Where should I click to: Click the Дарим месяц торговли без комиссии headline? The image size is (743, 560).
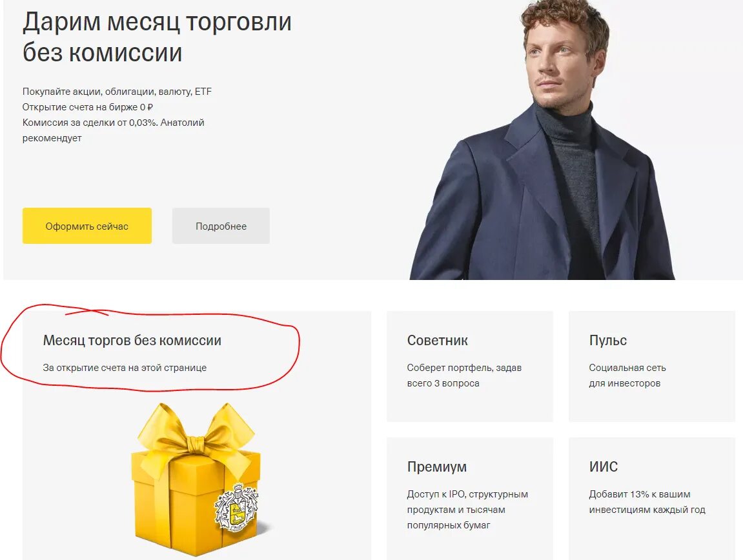[156, 37]
